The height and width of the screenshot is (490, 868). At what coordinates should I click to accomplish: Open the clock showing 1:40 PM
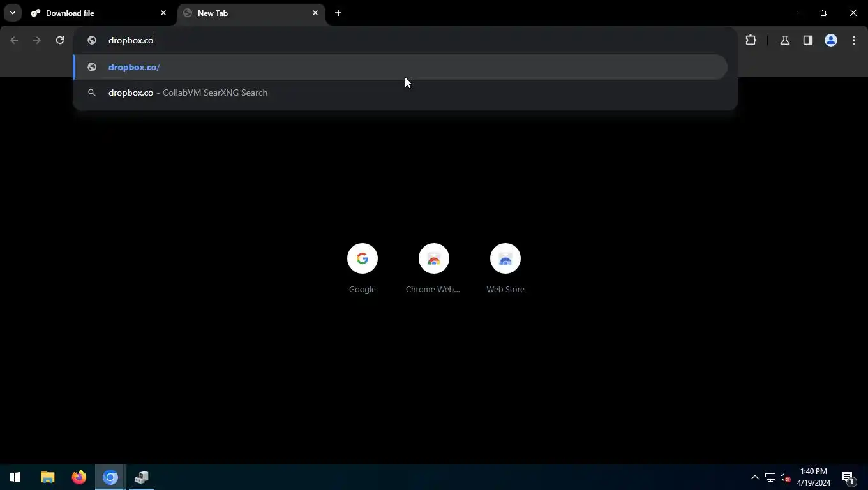click(x=814, y=477)
